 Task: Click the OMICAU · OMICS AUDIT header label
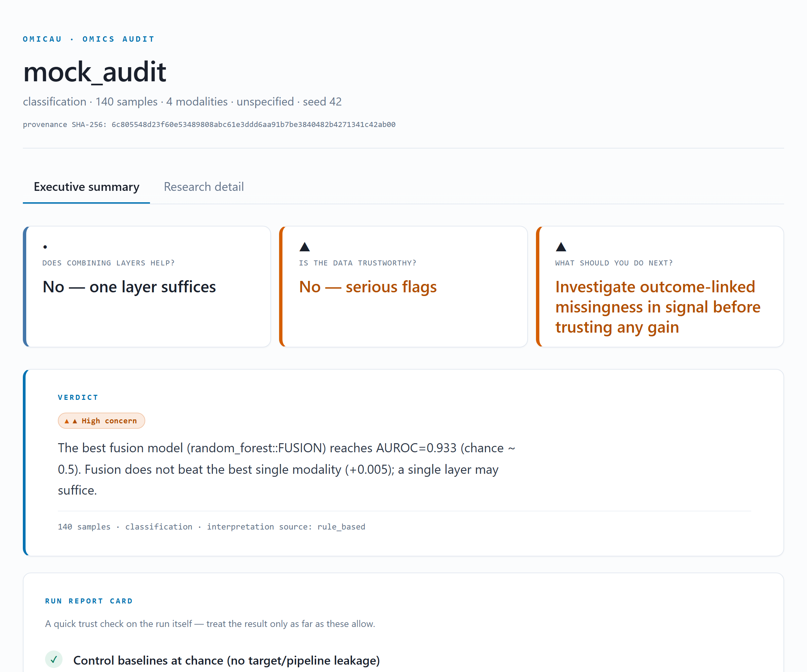pos(89,39)
